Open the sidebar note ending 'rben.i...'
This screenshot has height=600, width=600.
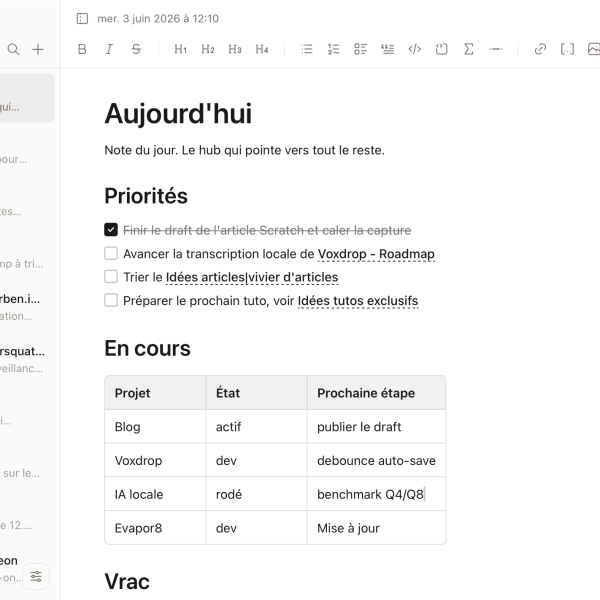point(27,307)
